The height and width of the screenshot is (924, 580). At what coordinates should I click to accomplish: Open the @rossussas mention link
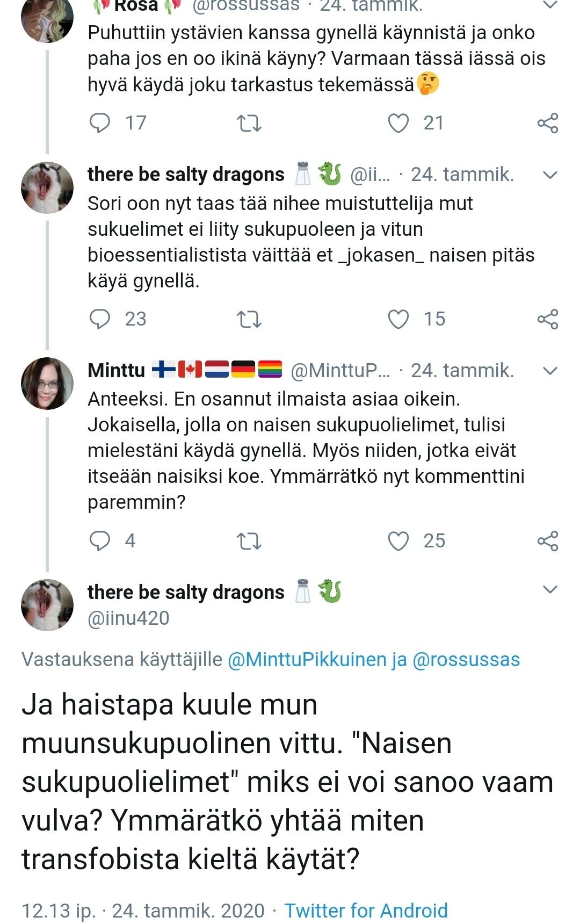(466, 660)
